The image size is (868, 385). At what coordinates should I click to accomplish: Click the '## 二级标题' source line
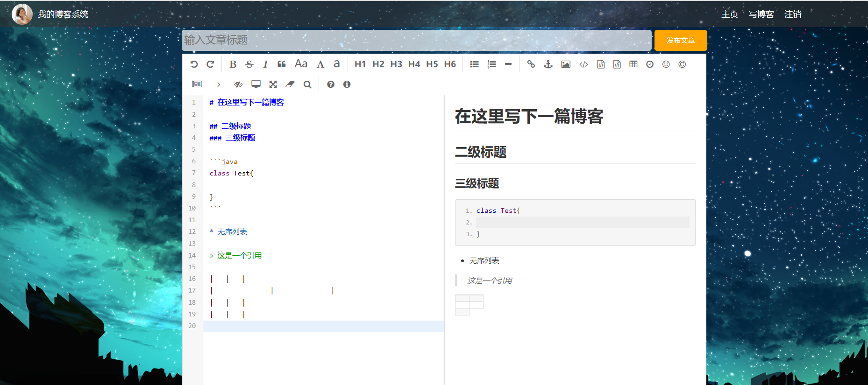pyautogui.click(x=230, y=126)
